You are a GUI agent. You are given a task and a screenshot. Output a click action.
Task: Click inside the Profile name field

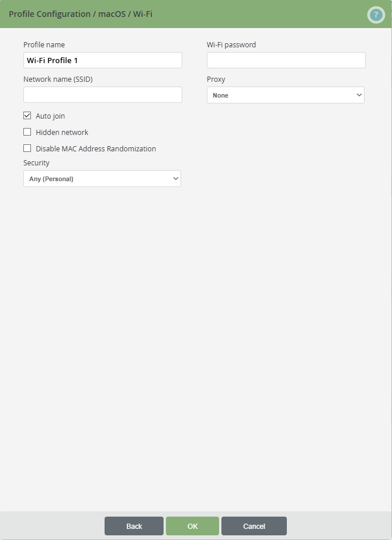(102, 60)
